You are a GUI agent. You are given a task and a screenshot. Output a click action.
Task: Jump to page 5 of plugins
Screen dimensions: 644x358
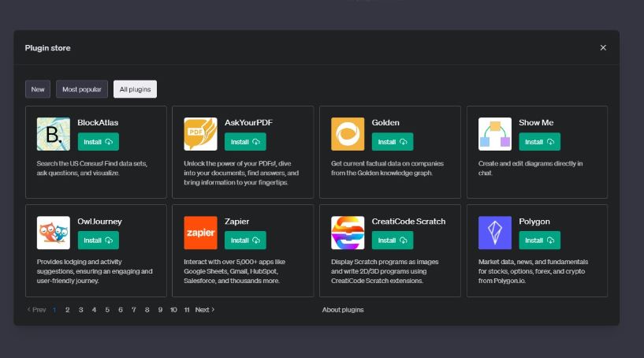[107, 309]
